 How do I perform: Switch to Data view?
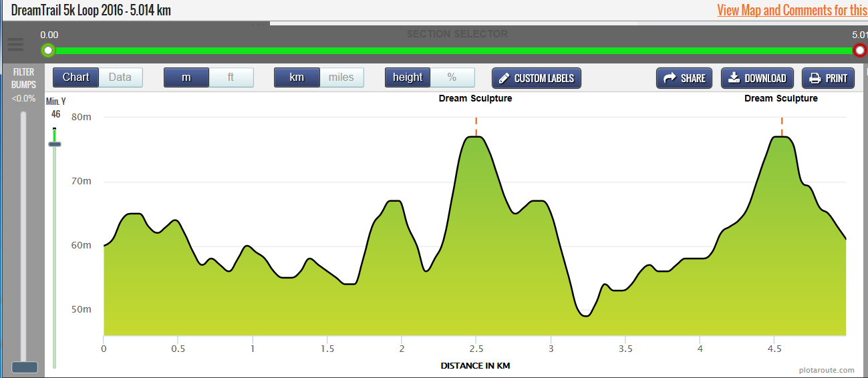click(x=120, y=77)
